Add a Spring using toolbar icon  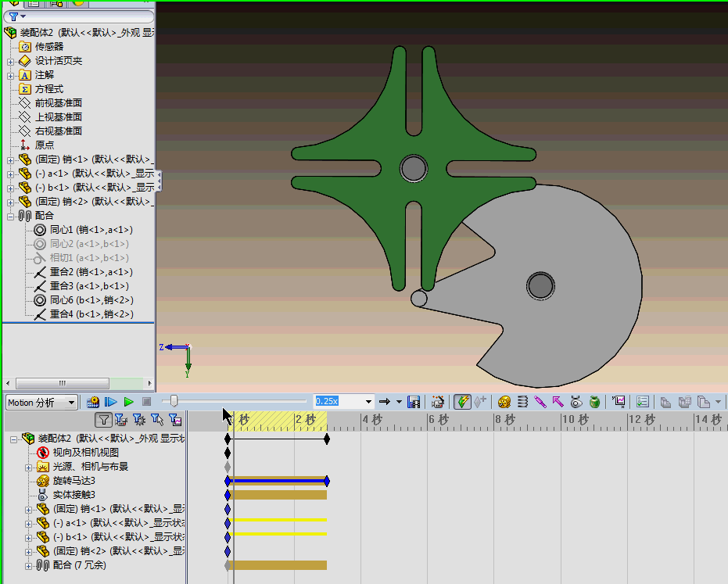tap(522, 402)
